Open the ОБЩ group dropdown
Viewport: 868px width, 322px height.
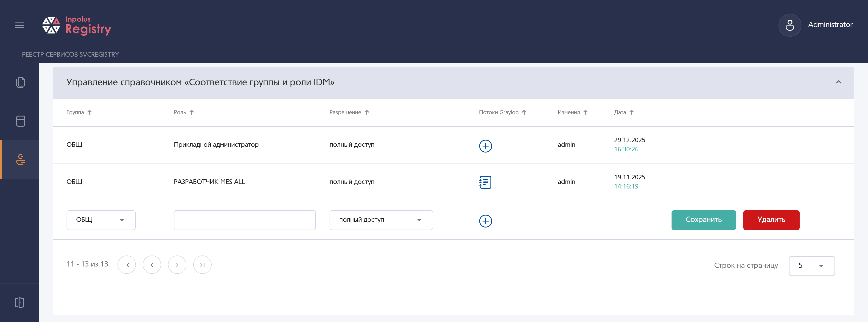click(x=101, y=220)
